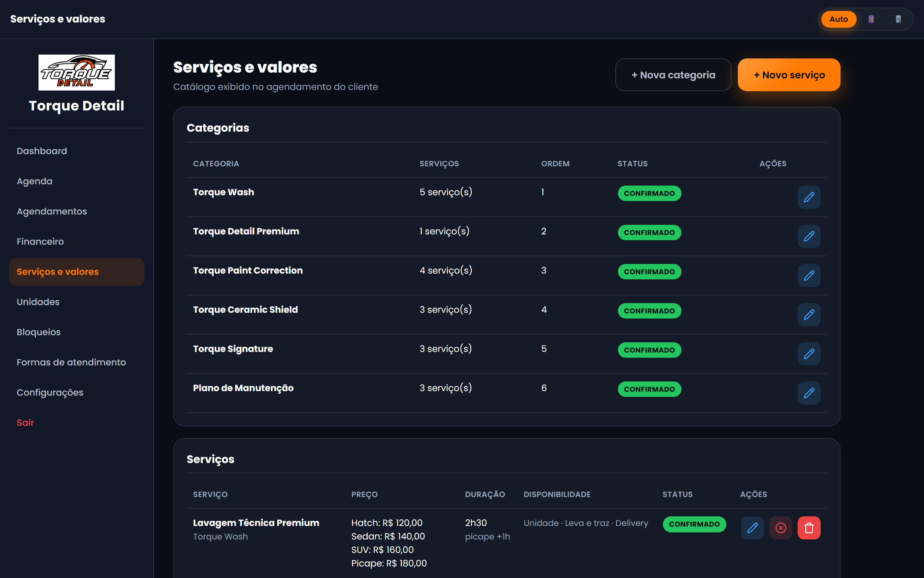This screenshot has height=578, width=924.
Task: Go to Configurações
Action: 76,393
